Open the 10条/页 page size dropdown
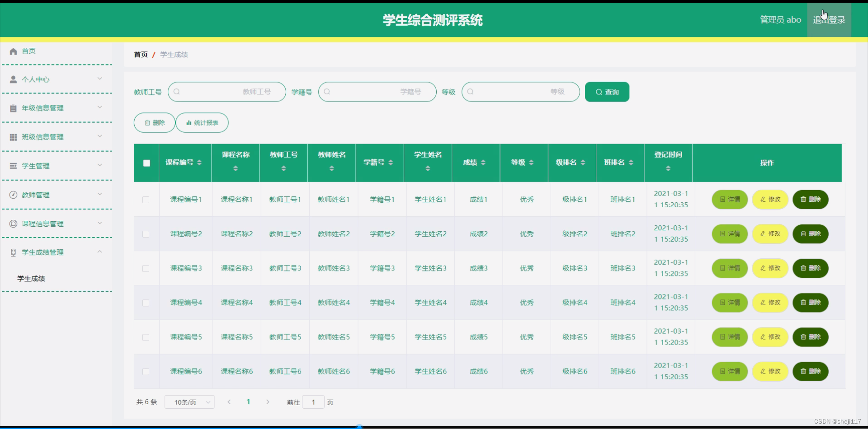Image resolution: width=868 pixels, height=429 pixels. point(189,401)
